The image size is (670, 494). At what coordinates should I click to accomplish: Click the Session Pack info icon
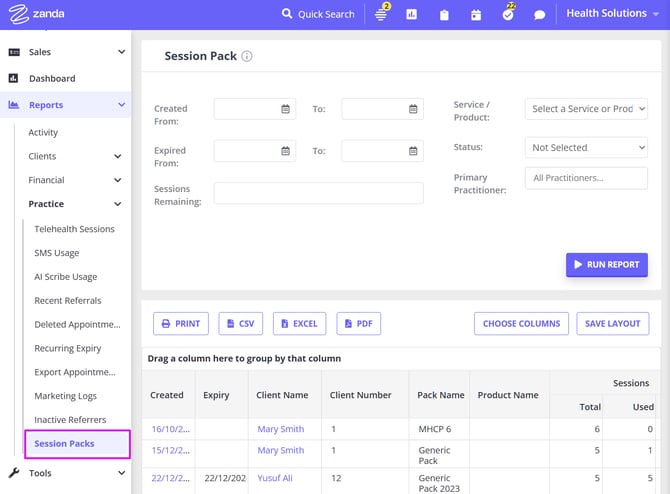pos(247,57)
